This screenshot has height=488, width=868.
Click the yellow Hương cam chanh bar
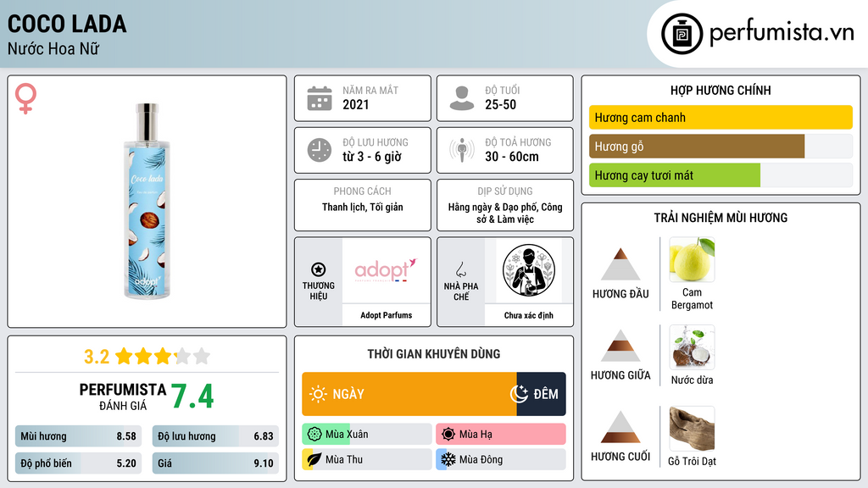coord(721,117)
